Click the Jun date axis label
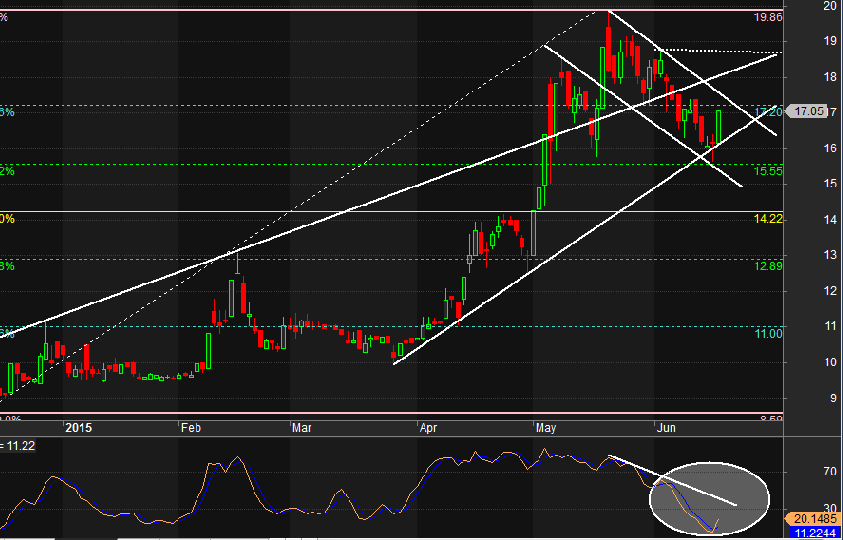This screenshot has width=843, height=540. [666, 428]
